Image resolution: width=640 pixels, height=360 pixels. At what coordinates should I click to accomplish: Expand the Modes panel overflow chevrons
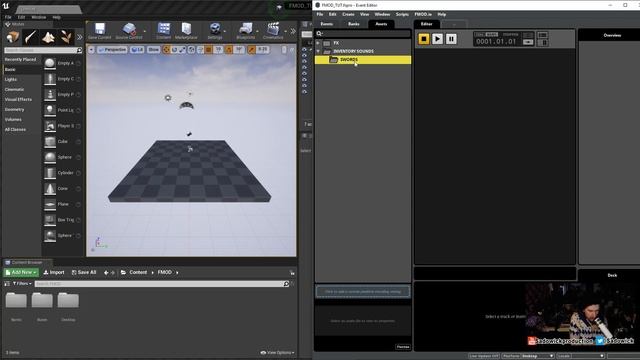[x=80, y=37]
